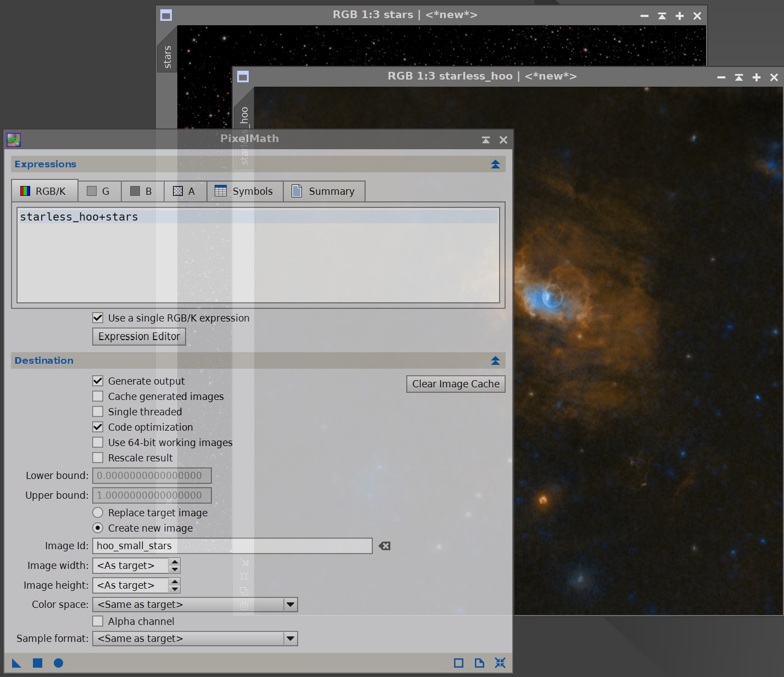Switch to the G channel tab
Image resolution: width=784 pixels, height=677 pixels.
pos(99,191)
